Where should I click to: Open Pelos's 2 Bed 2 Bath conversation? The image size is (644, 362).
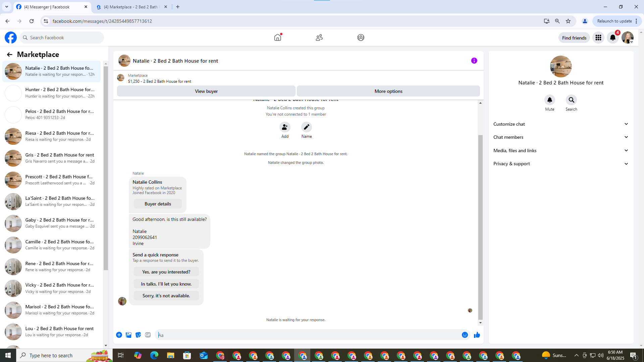(51, 115)
